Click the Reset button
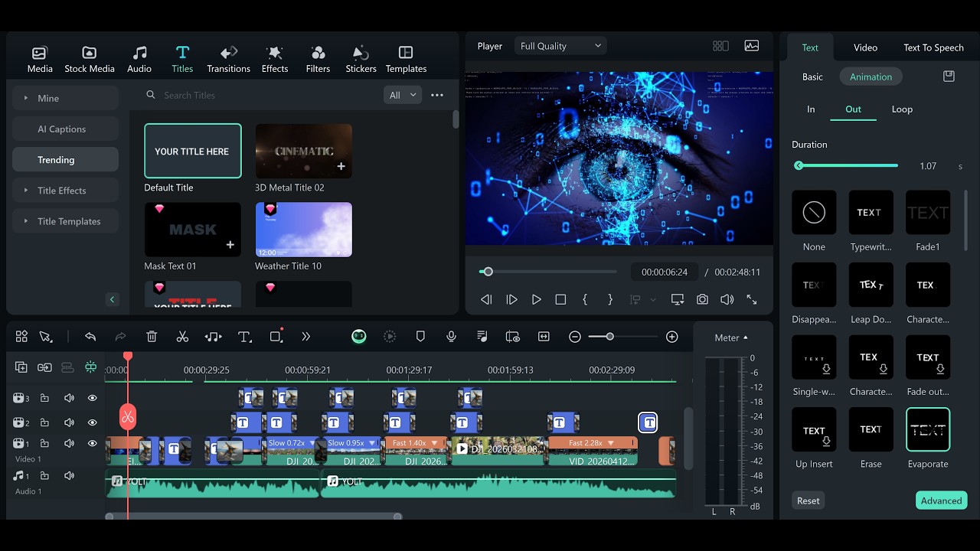This screenshot has width=980, height=551. pos(808,500)
